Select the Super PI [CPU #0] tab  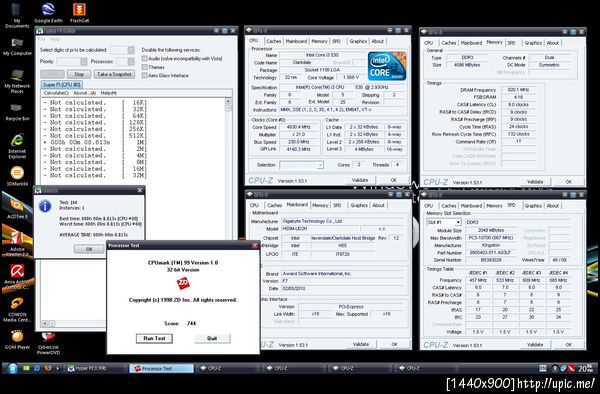62,85
